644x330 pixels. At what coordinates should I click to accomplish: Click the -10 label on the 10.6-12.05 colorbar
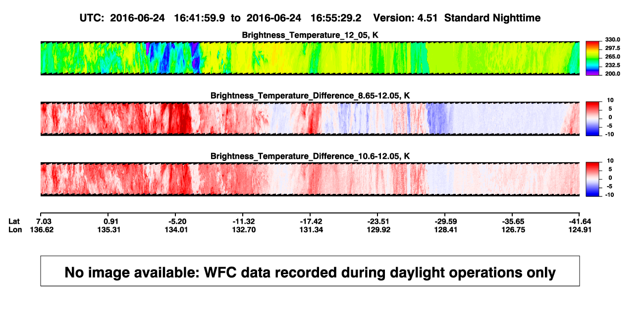pyautogui.click(x=609, y=194)
